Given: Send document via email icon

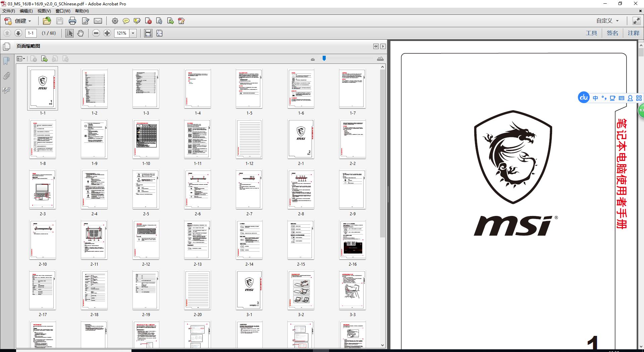Looking at the screenshot, I should click(98, 21).
